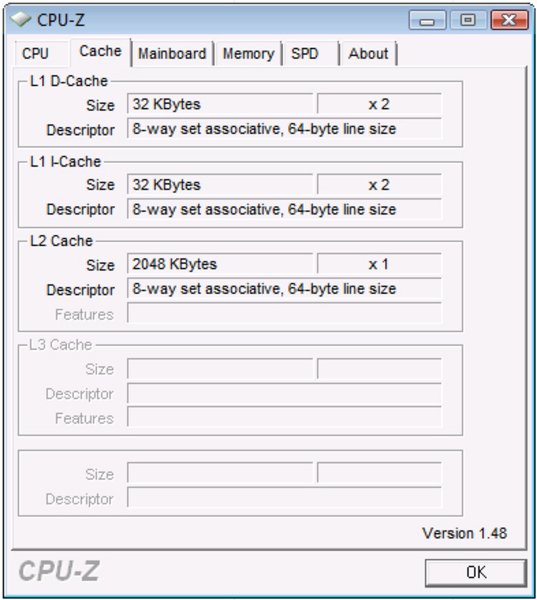Screen dimensions: 537x600
Task: Click the L2 Cache descriptor field
Action: pos(284,289)
